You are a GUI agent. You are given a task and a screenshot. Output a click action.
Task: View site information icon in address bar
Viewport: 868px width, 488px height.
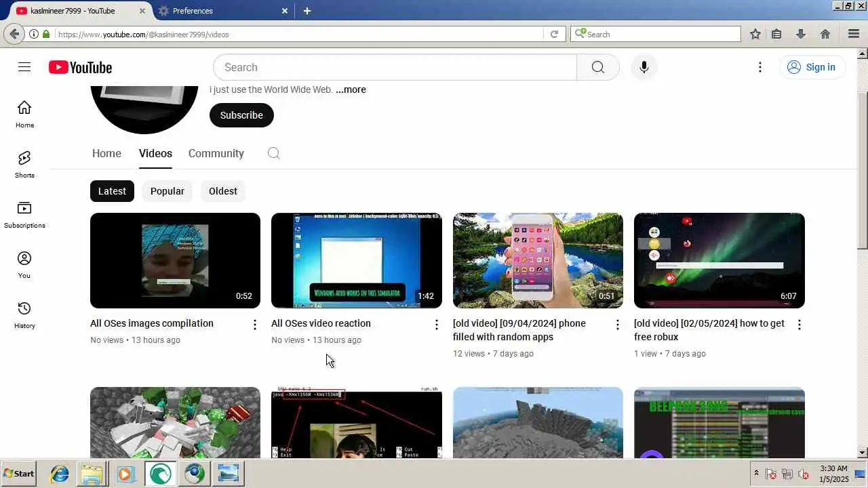coord(33,34)
